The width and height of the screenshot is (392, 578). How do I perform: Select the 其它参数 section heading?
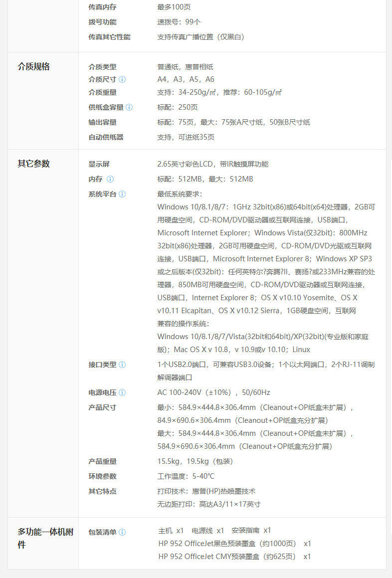33,164
